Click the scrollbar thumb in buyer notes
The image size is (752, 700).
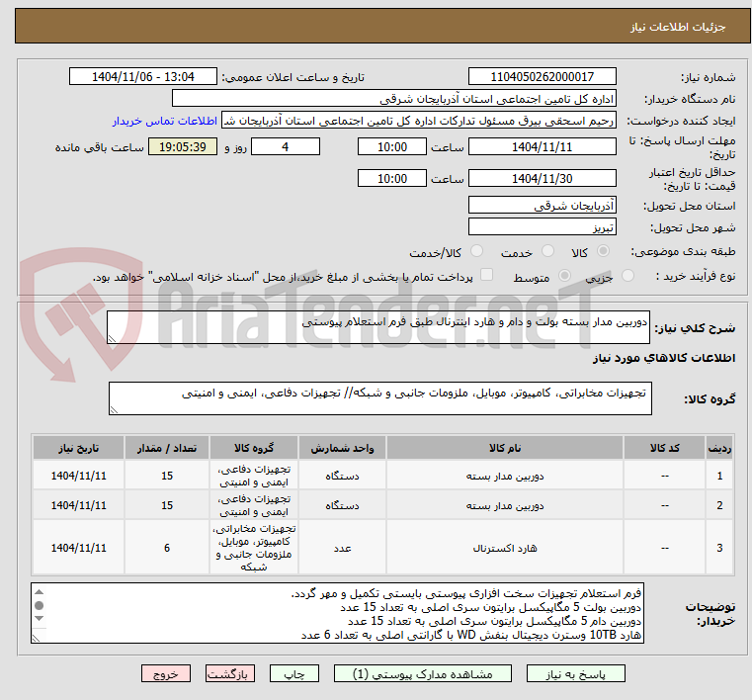pos(40,605)
